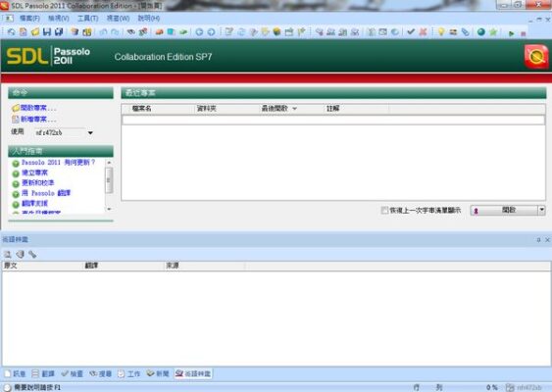The height and width of the screenshot is (392, 552).
Task: Click the home-arrow first toolbar icon
Action: pos(11,32)
